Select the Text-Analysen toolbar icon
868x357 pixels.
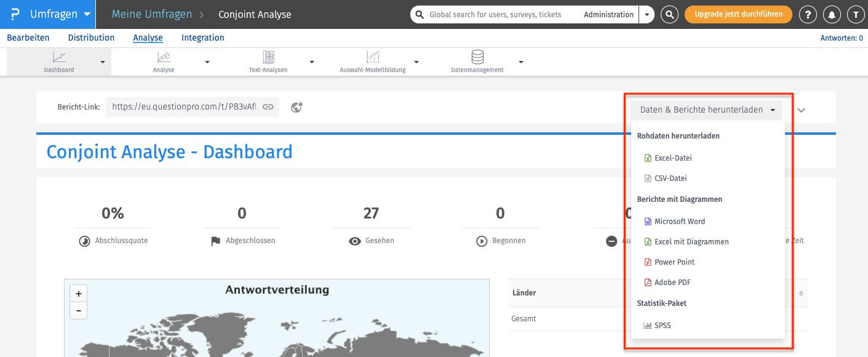(268, 57)
